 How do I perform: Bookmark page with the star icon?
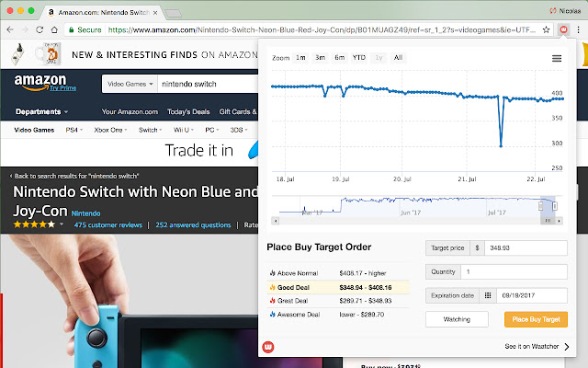546,29
